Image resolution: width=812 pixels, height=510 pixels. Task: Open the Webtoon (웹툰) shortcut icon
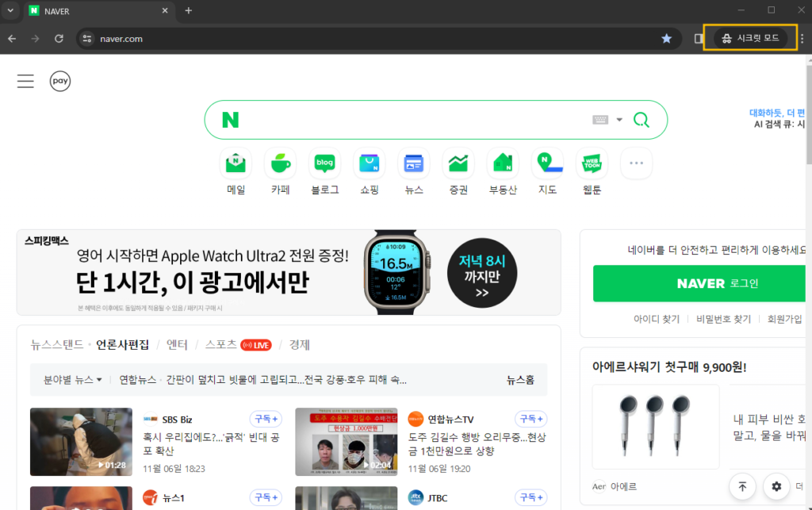click(x=592, y=163)
